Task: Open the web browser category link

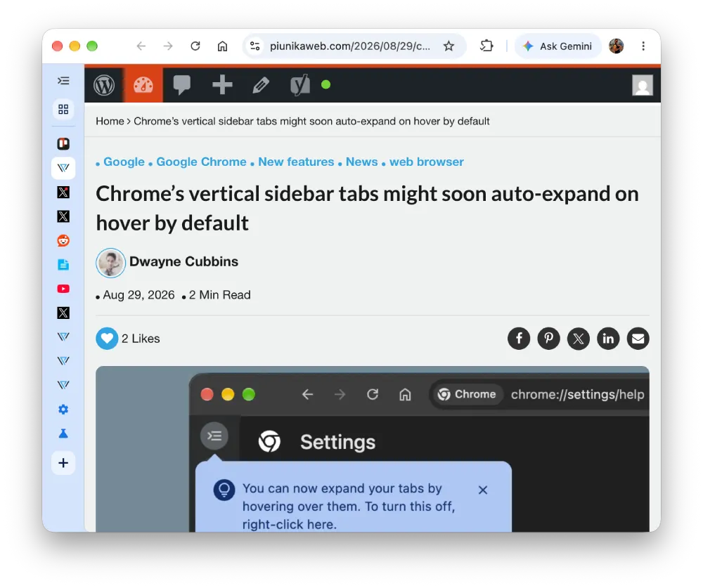Action: [427, 162]
